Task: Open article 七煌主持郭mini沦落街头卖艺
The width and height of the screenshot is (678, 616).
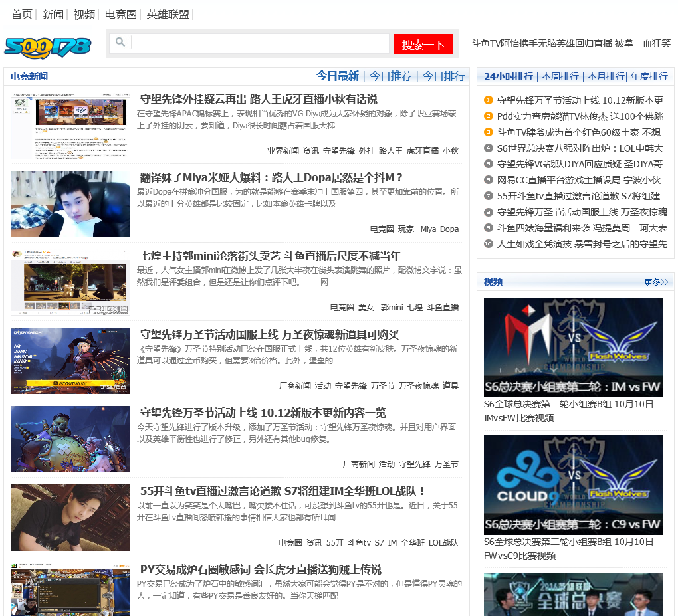Action: (271, 256)
